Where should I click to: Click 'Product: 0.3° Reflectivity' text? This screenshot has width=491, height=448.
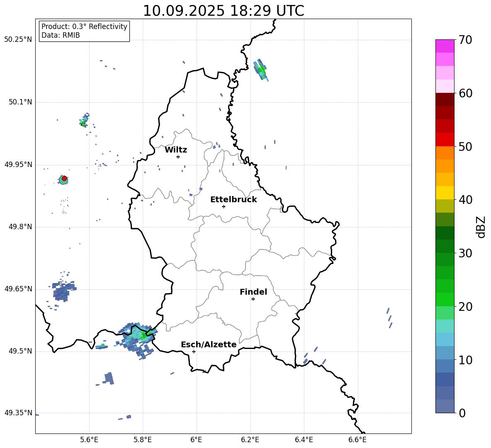click(x=84, y=26)
